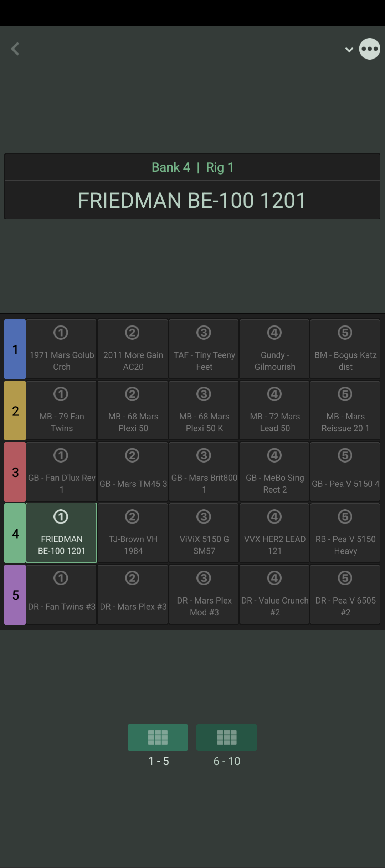Load rig MB - 68 Mars Plexi 50
385x868 pixels.
133,410
